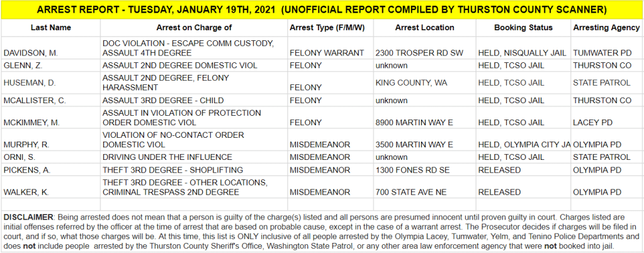
Task: Click the "HELD, NISQUALLY JAIL" booking status cell
Action: pos(522,53)
